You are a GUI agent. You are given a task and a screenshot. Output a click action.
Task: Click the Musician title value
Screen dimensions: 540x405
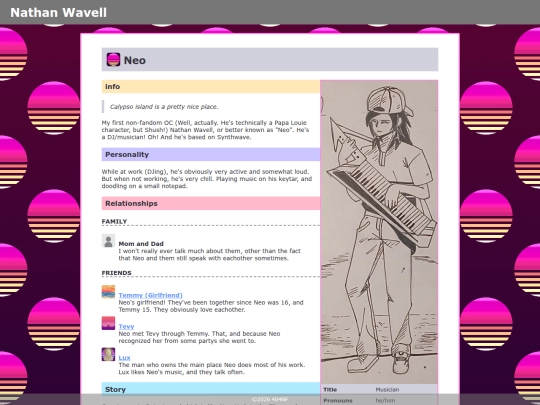tap(387, 390)
